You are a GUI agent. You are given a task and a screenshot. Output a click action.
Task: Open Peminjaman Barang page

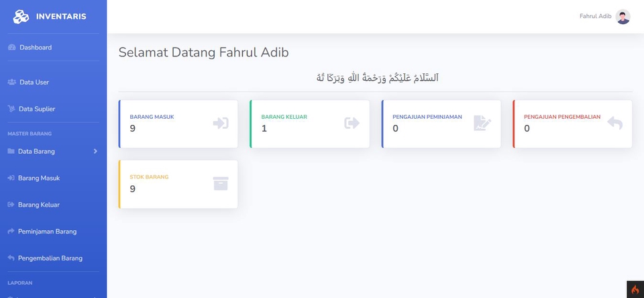pyautogui.click(x=46, y=232)
